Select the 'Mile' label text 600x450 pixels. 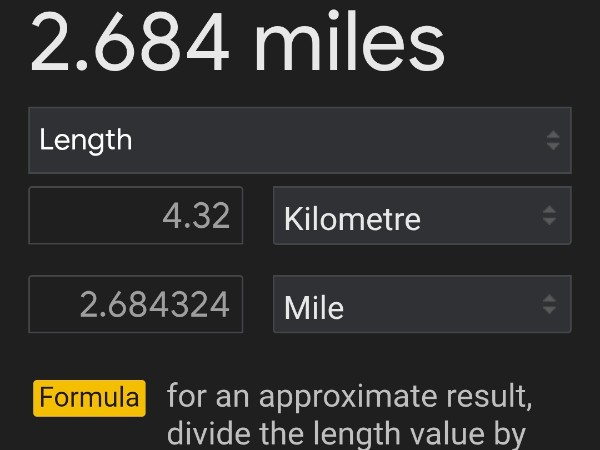click(314, 306)
